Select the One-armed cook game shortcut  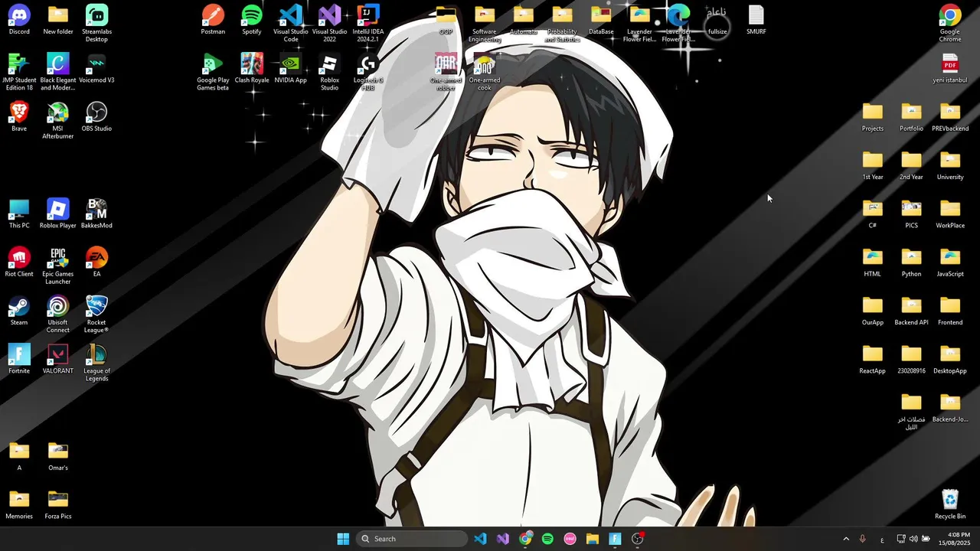(x=485, y=72)
